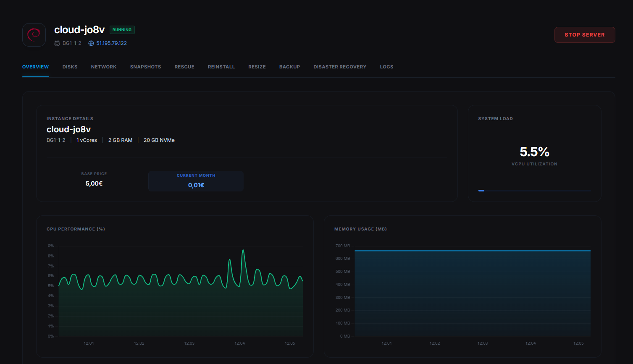Click the Running status badge
This screenshot has width=633, height=364.
[x=122, y=30]
